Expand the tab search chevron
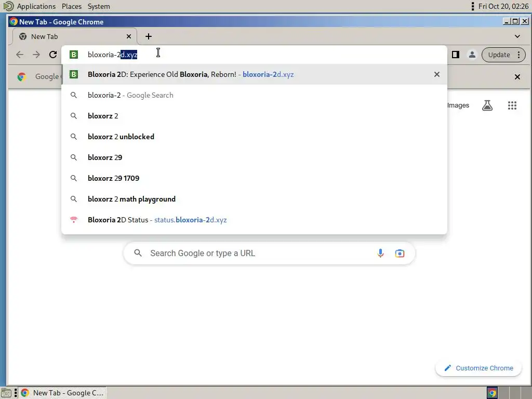Image resolution: width=532 pixels, height=399 pixels. tap(517, 36)
